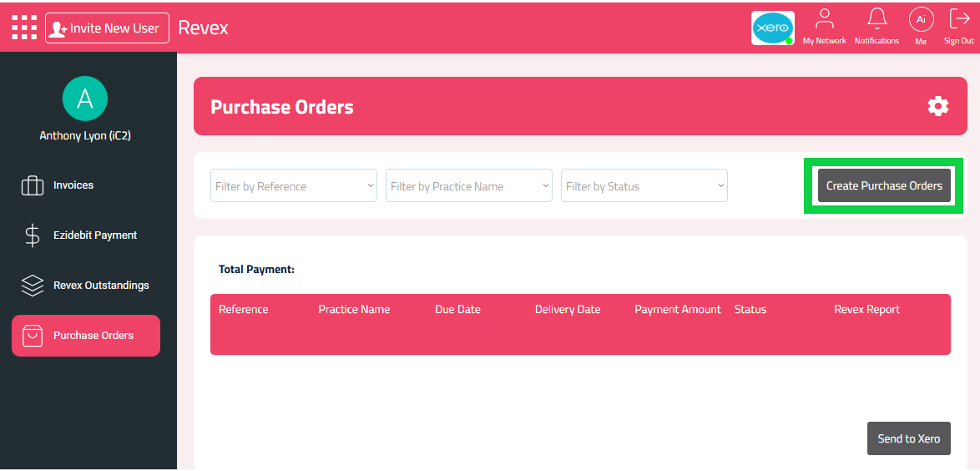Open the Xero connection icon

click(772, 28)
